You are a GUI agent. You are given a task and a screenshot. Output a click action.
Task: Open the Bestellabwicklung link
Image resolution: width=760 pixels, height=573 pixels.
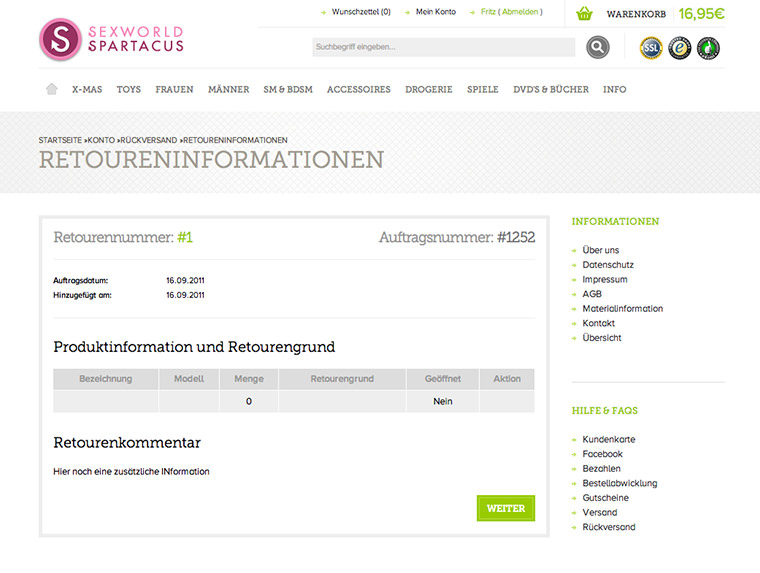[x=619, y=483]
